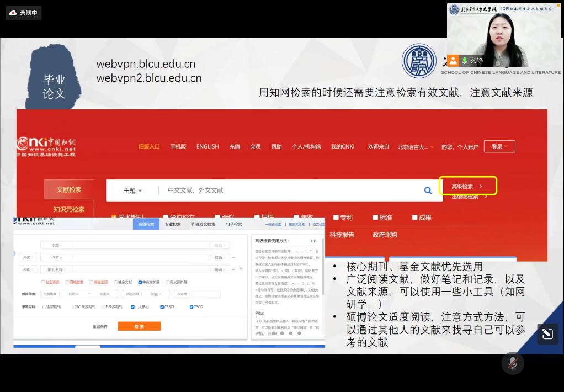The height and width of the screenshot is (392, 564).
Task: Open the 充值 link
Action: click(x=235, y=146)
